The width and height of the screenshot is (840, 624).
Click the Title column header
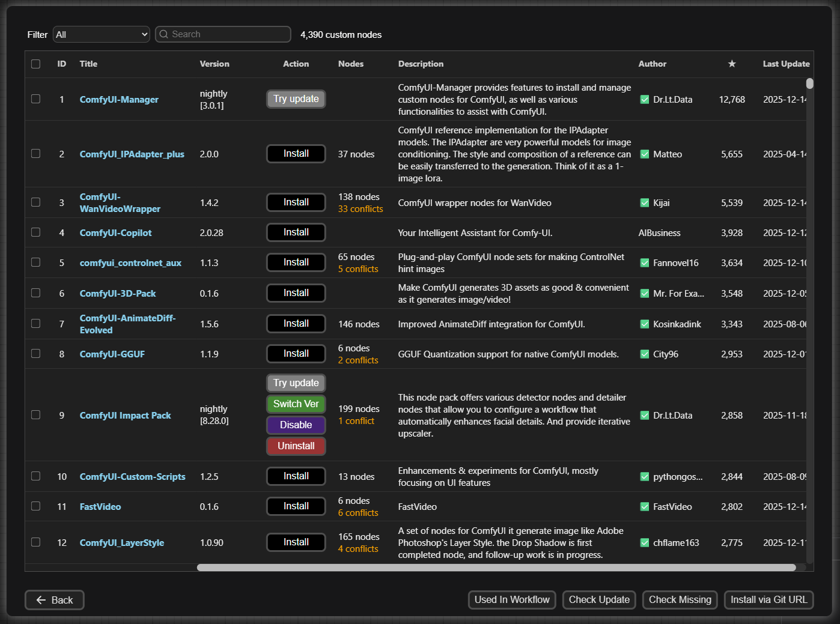point(88,64)
